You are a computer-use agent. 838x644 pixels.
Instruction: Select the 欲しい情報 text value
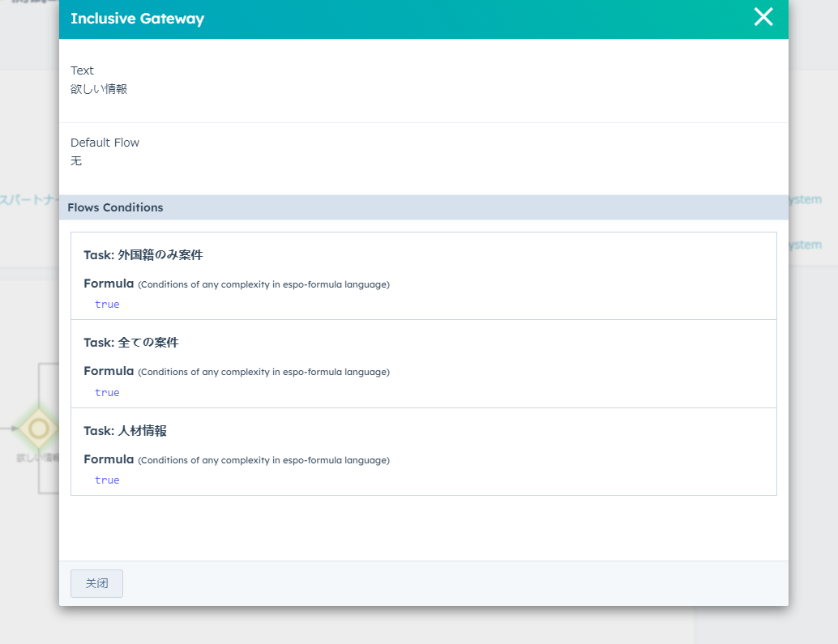click(x=99, y=89)
